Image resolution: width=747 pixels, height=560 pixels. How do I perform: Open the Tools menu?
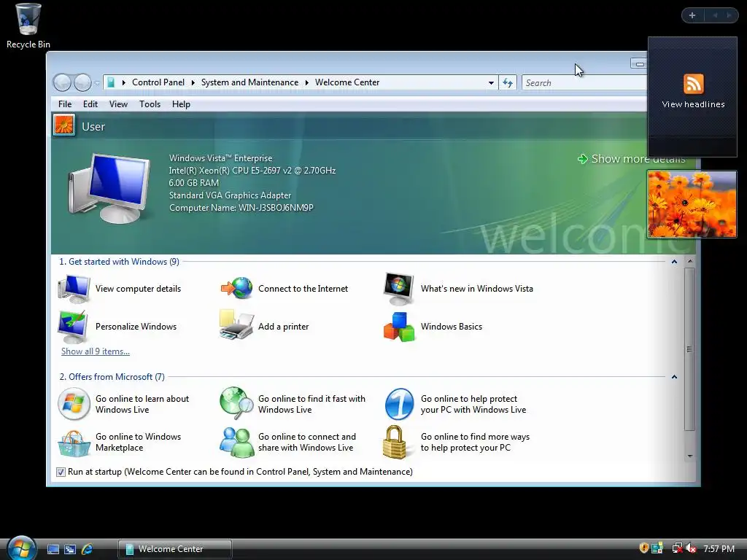150,104
